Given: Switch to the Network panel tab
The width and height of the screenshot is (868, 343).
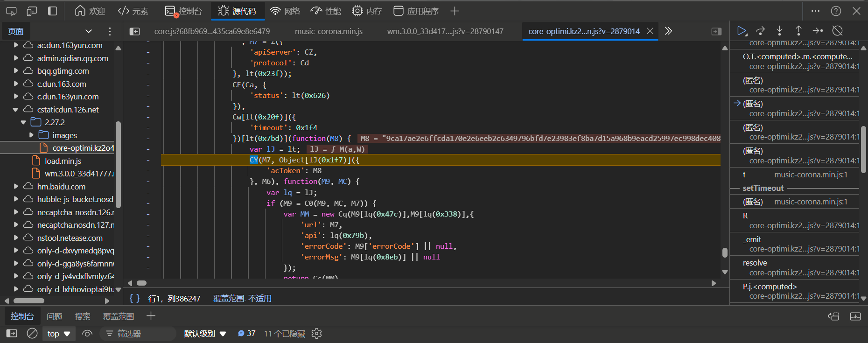Looking at the screenshot, I should coord(285,11).
